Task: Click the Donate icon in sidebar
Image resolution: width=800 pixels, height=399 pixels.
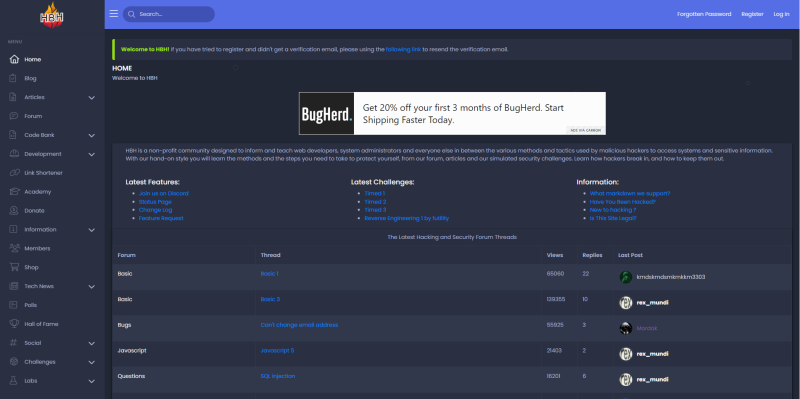Action: click(14, 211)
